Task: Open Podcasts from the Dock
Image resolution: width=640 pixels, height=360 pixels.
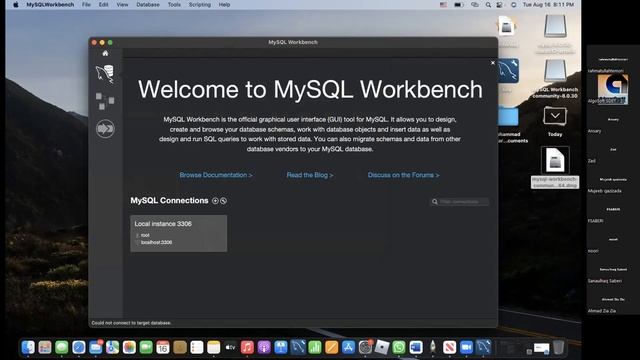Action: [x=264, y=347]
